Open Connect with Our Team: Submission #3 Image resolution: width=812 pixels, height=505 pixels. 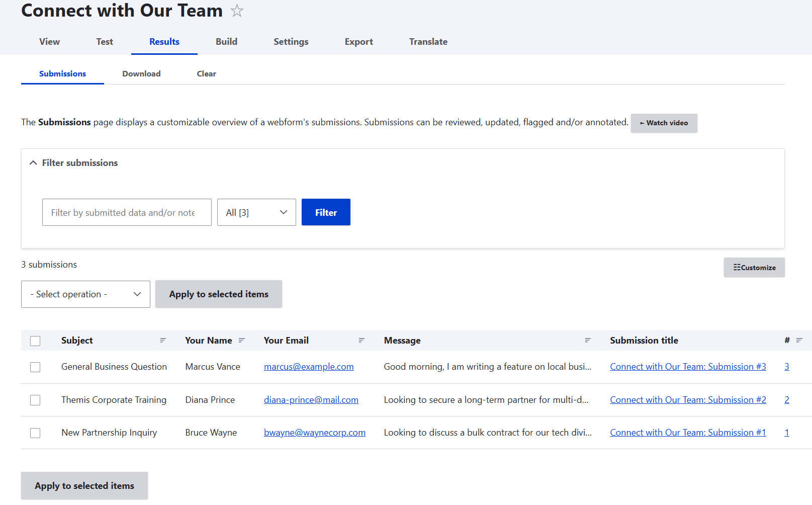tap(688, 367)
